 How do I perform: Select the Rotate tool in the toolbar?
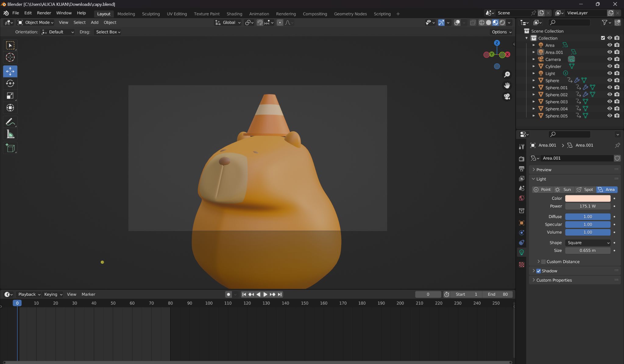[10, 83]
